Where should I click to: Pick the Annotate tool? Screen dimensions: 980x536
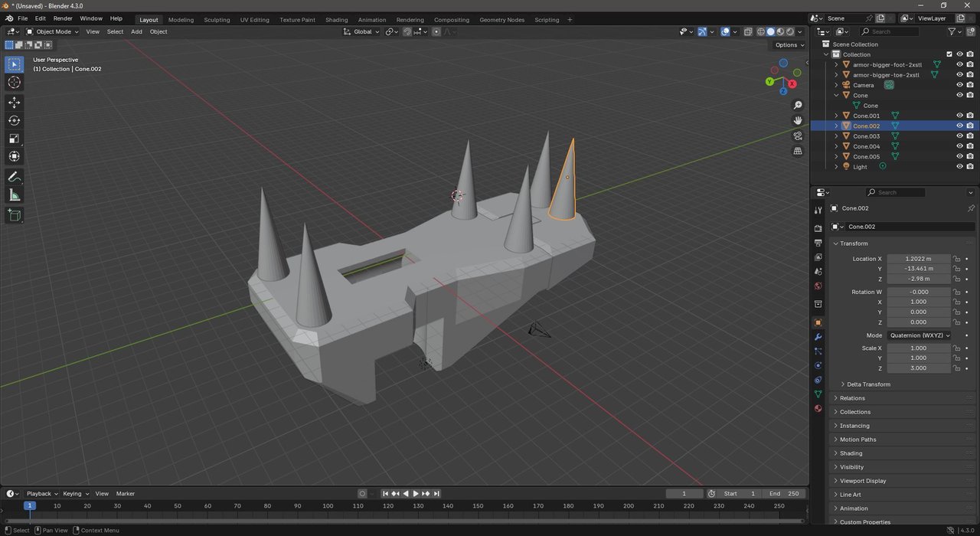(x=15, y=177)
